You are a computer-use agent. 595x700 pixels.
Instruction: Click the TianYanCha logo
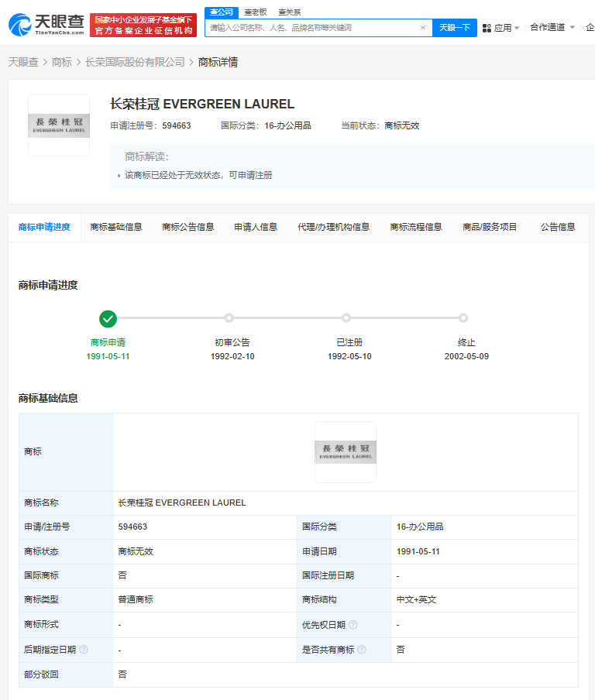(45, 26)
